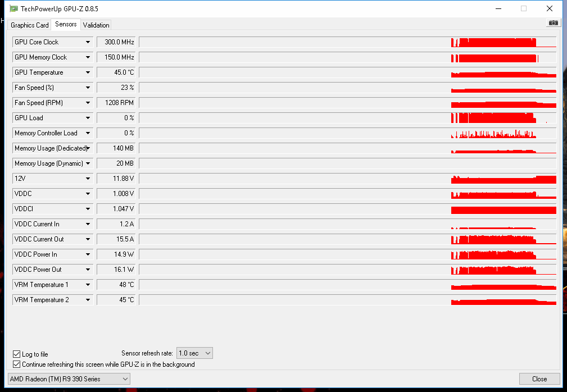Open the Validation tab
This screenshot has width=567, height=392.
tap(96, 25)
